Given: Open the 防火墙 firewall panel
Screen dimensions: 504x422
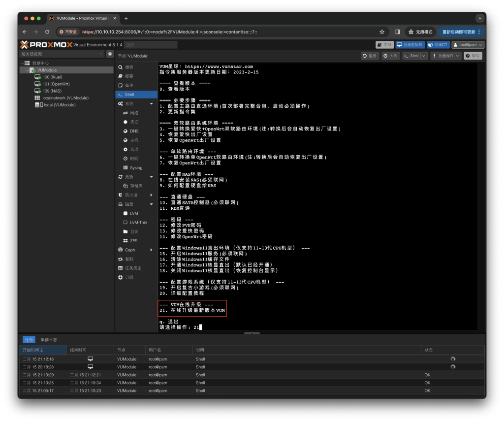Looking at the screenshot, I should click(x=130, y=195).
